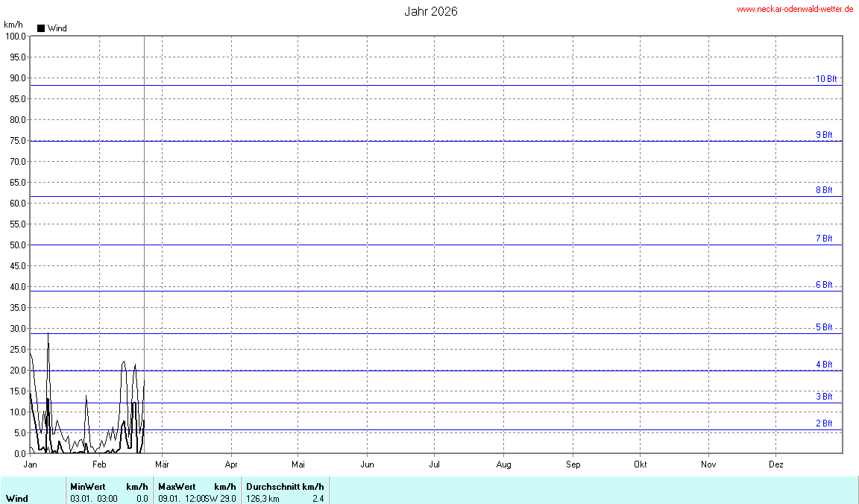Click the Mär month axis label
This screenshot has height=504, width=859.
[x=161, y=464]
